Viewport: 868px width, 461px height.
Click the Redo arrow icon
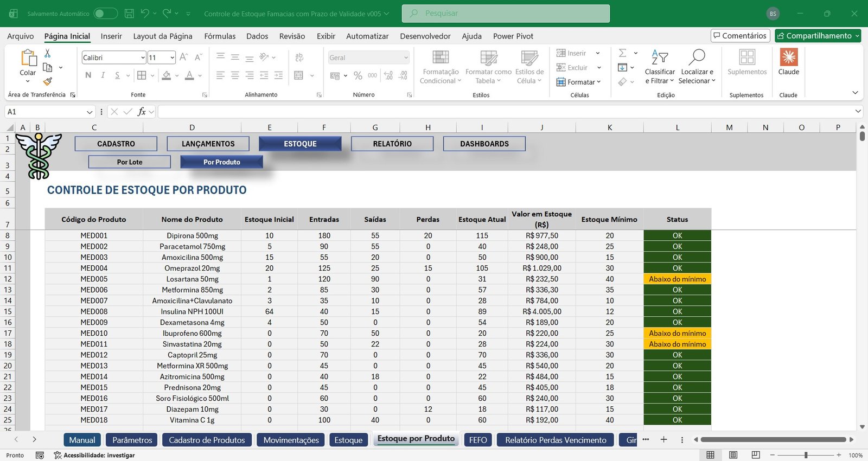(167, 13)
